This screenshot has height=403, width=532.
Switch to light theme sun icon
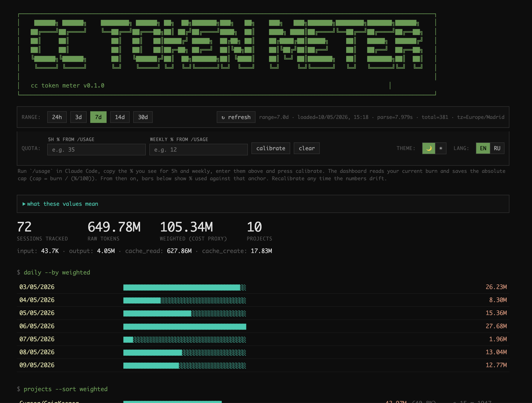(441, 148)
